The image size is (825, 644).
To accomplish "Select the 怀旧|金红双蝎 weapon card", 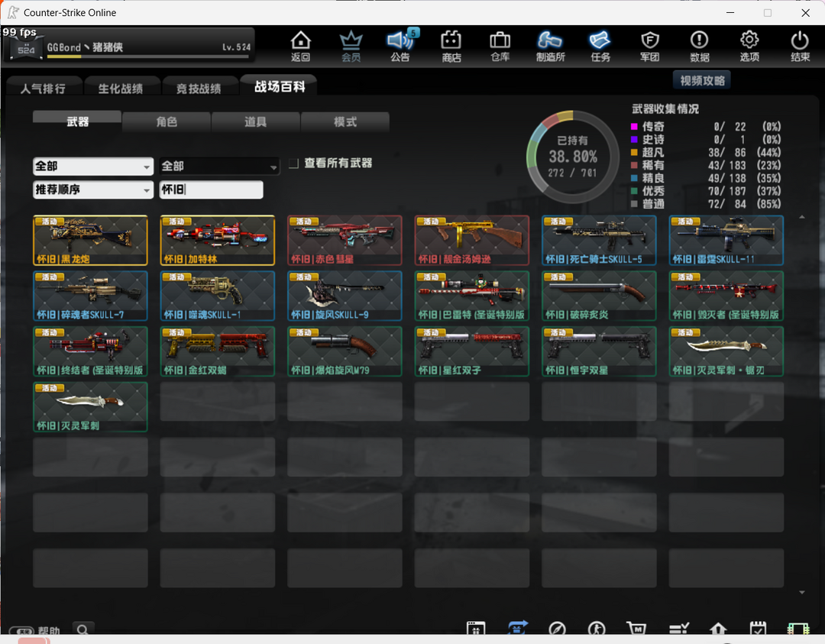I will coord(217,351).
